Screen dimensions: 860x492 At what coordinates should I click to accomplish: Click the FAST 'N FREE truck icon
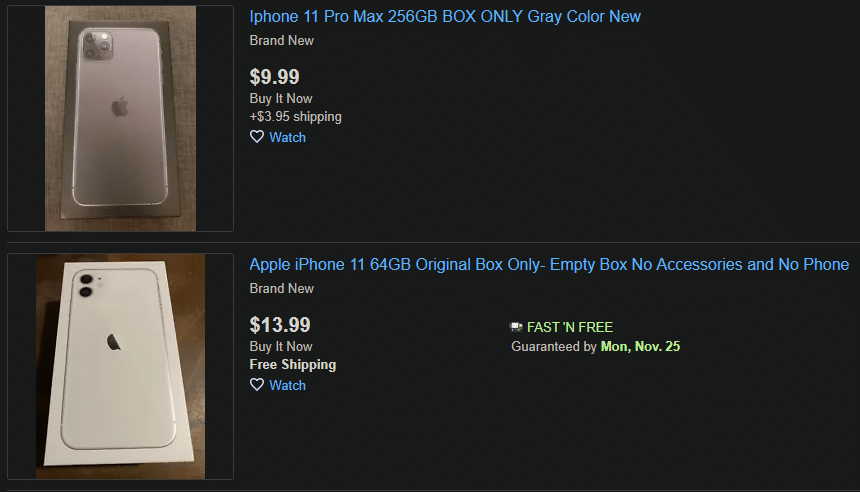click(x=516, y=327)
